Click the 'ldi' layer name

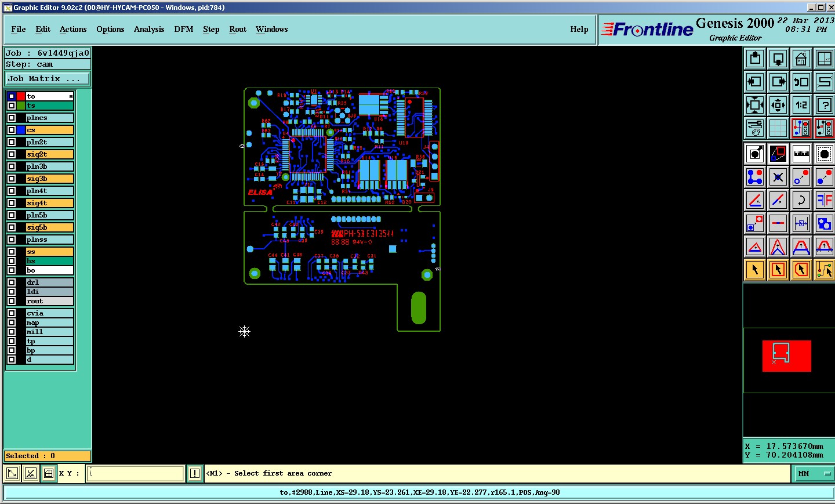pos(50,292)
